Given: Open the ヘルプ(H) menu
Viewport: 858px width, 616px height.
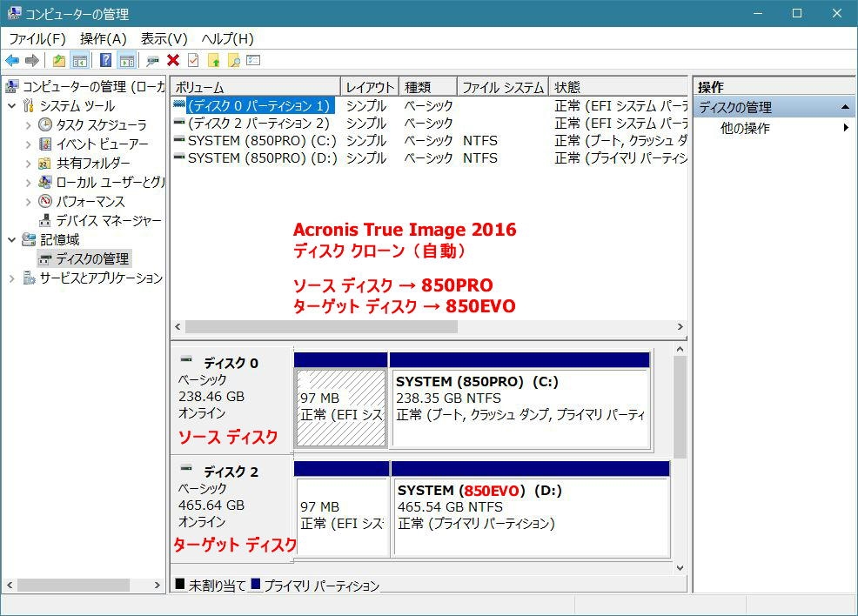Looking at the screenshot, I should click(228, 39).
